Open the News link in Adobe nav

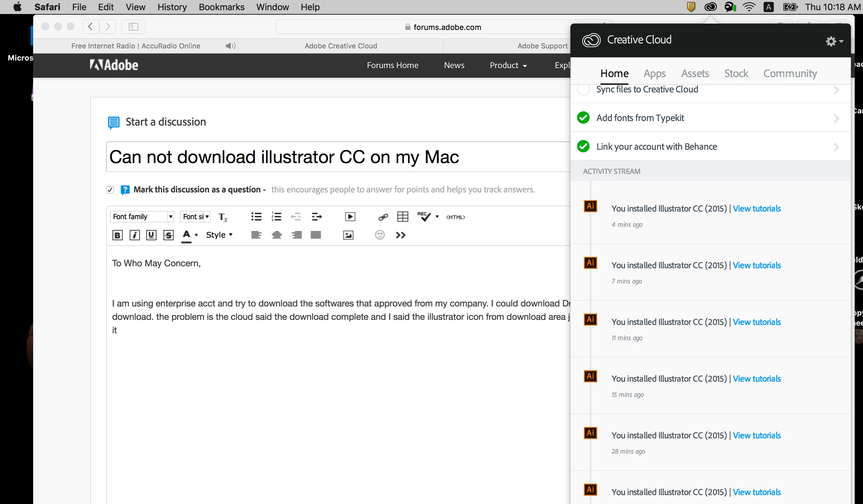click(454, 65)
